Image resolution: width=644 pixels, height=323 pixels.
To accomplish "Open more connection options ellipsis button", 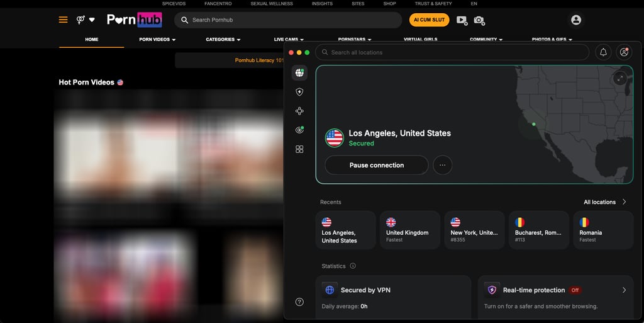I will pos(442,165).
